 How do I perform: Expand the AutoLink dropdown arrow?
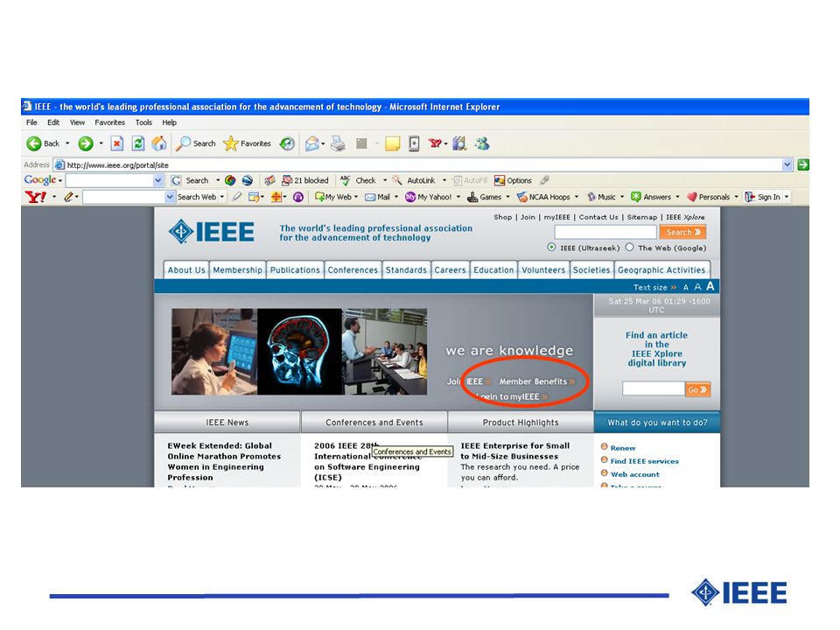[444, 180]
